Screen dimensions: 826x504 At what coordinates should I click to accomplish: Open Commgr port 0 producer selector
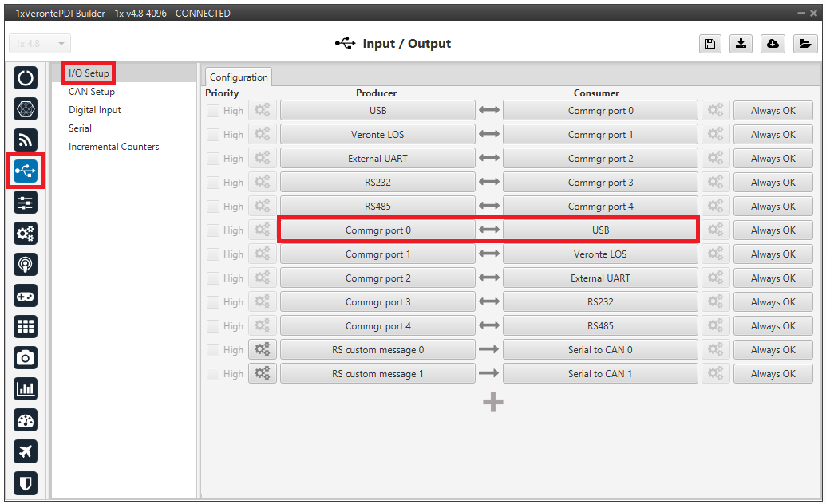pyautogui.click(x=377, y=230)
